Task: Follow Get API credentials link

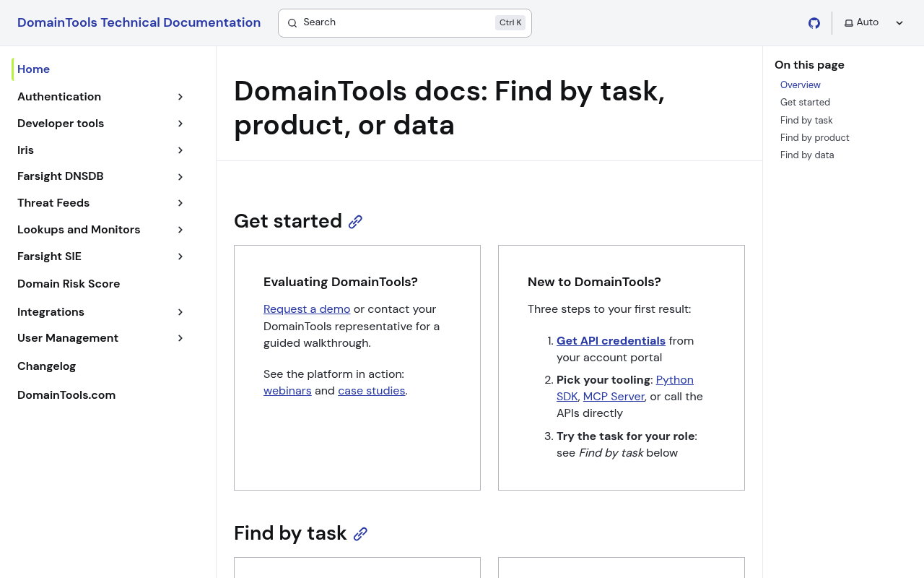Action: pos(611,341)
